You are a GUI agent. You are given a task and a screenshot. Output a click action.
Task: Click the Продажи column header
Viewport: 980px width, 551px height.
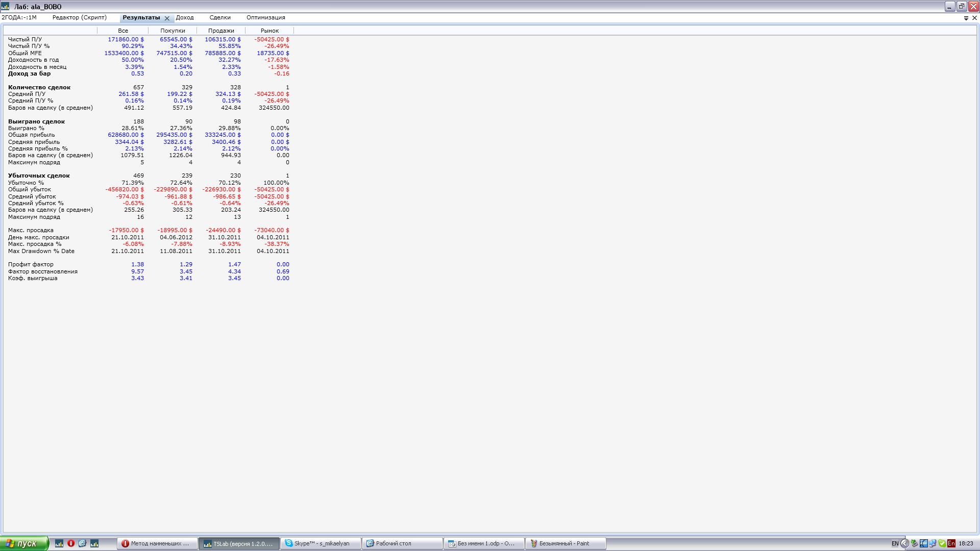(221, 31)
